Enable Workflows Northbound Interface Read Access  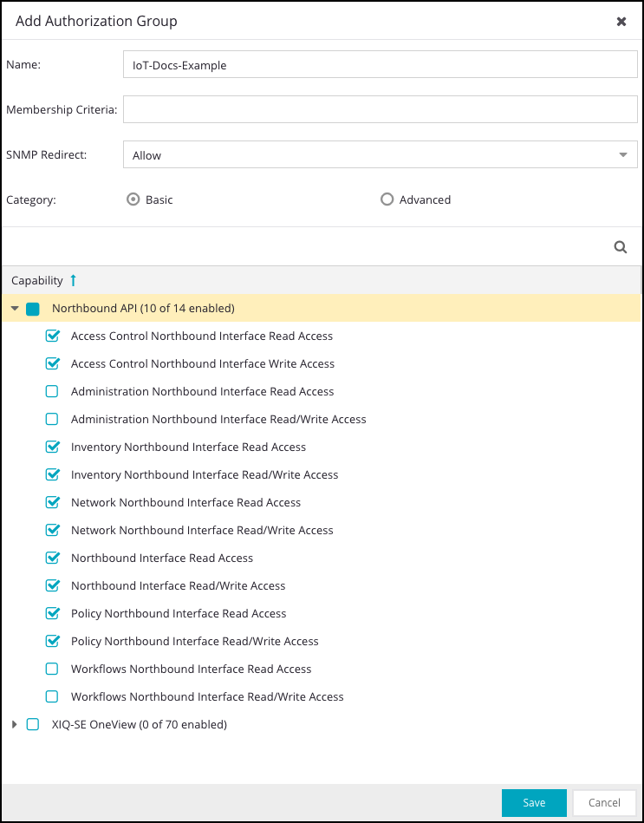pos(52,669)
